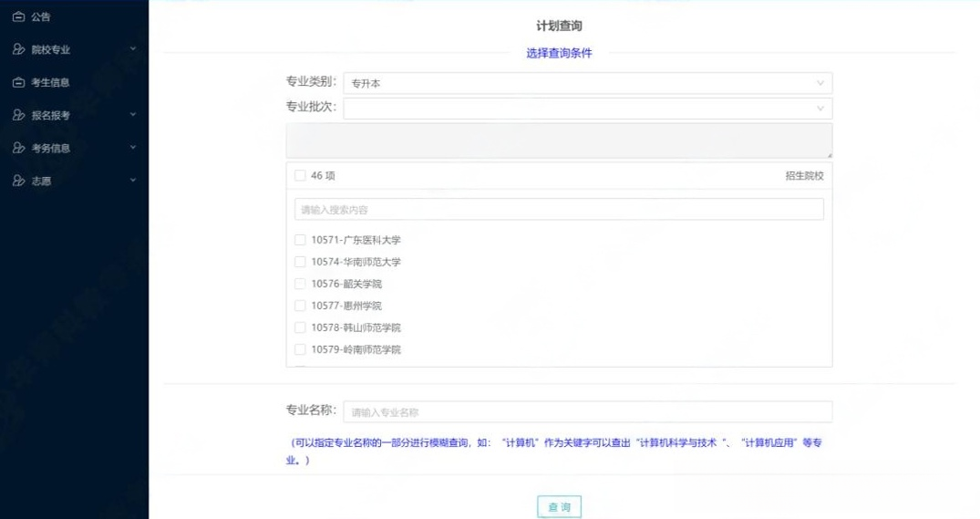
Task: Focus the school search box
Action: coord(558,210)
